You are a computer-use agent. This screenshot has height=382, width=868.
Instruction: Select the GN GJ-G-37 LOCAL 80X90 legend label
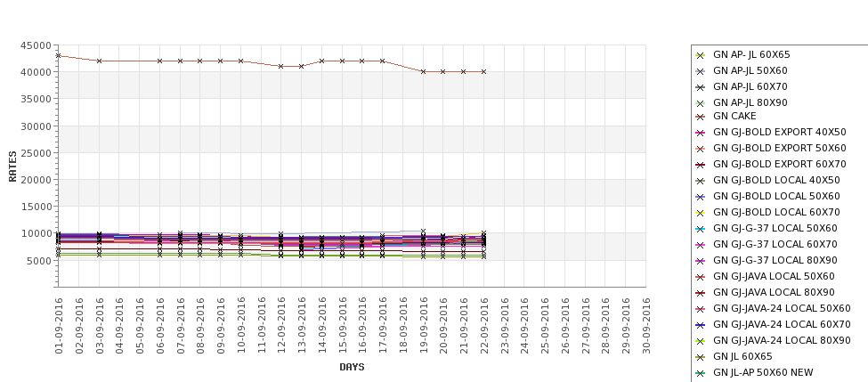click(x=775, y=261)
